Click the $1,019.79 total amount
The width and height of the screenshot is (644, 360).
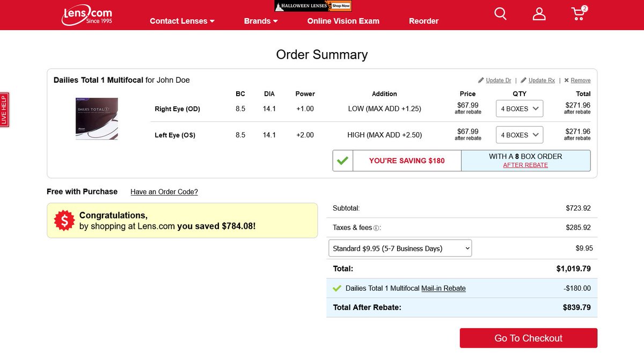[574, 269]
